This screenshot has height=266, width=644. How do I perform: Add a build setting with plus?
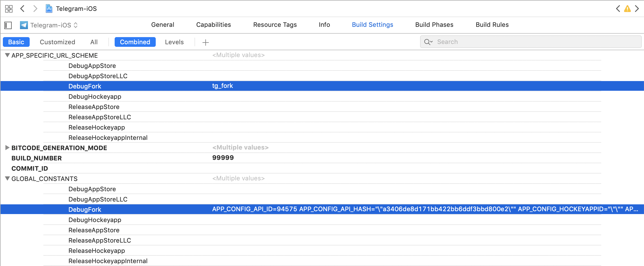(x=206, y=43)
